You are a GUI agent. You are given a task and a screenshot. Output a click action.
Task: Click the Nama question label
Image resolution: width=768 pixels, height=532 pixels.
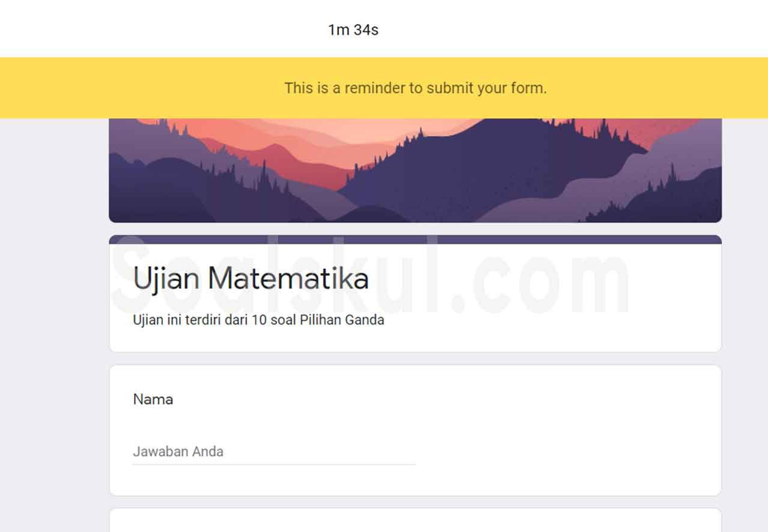pyautogui.click(x=153, y=399)
